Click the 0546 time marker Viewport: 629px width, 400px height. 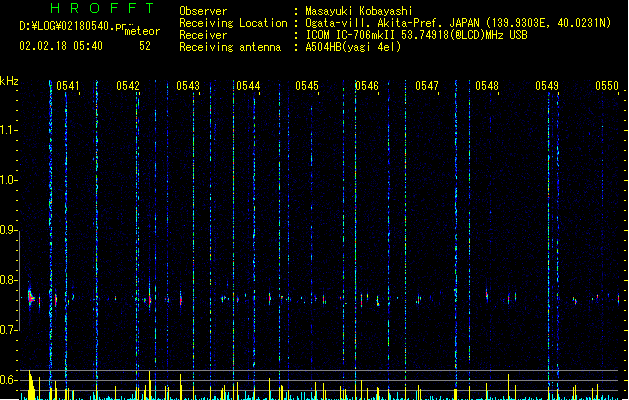[367, 86]
